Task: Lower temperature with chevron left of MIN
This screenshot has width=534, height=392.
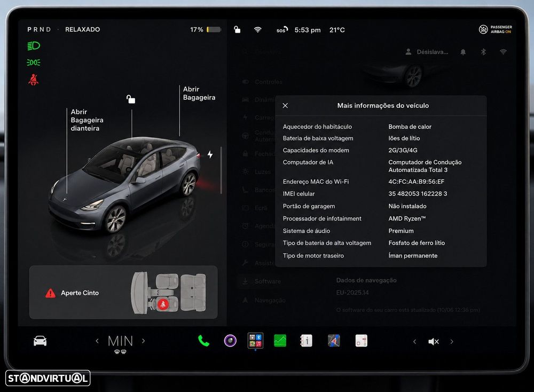Action: pos(97,341)
